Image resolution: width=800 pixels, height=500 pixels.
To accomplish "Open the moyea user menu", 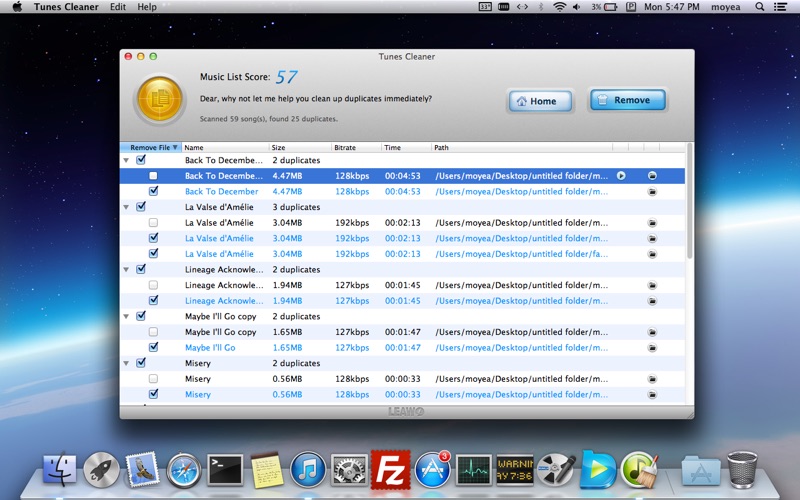I will [726, 7].
